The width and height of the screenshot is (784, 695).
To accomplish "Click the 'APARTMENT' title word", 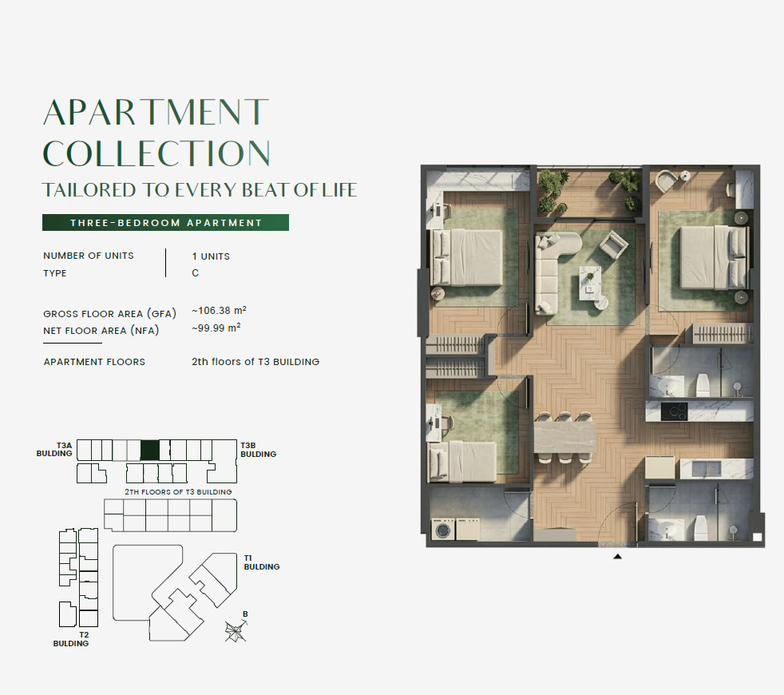I will point(156,112).
